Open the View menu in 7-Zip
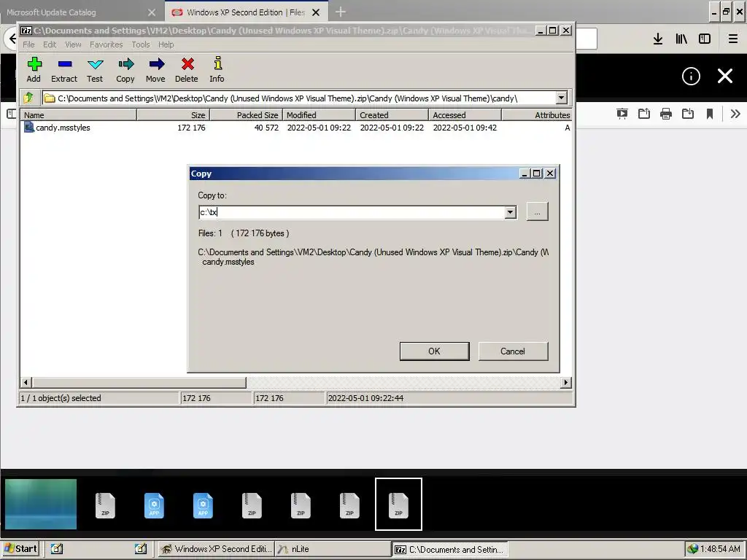 (x=73, y=44)
